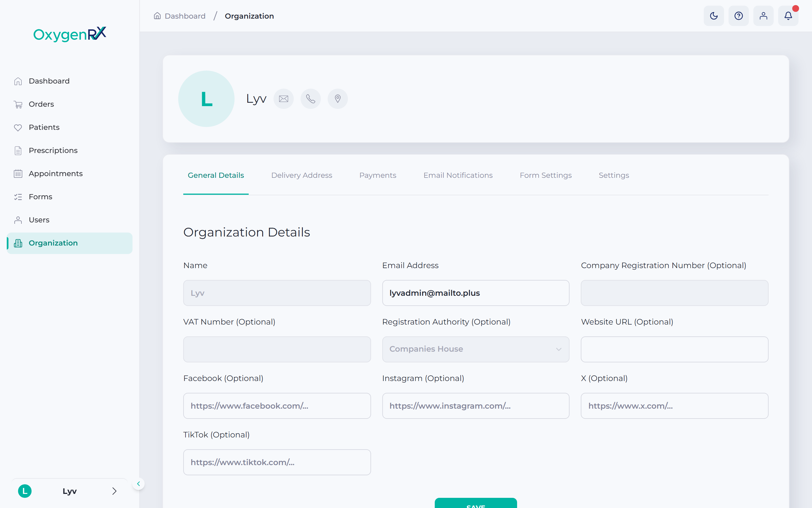This screenshot has width=812, height=508.
Task: Go to Dashboard in the sidebar
Action: [x=69, y=81]
